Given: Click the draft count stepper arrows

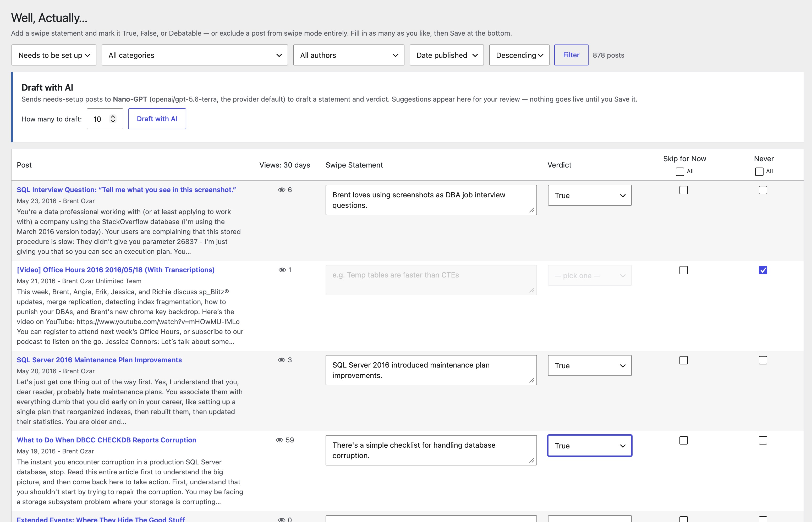Looking at the screenshot, I should (113, 119).
